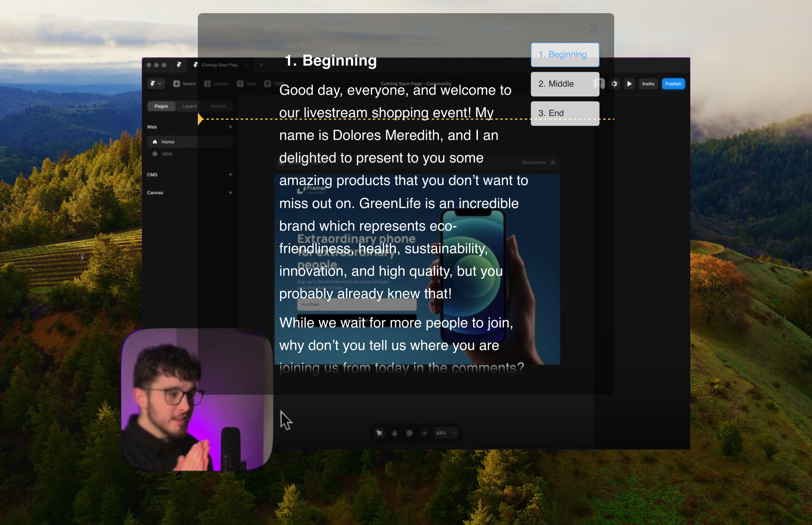The width and height of the screenshot is (812, 525).
Task: Collapse the teleprompter with the double-chevron icon
Action: [594, 28]
